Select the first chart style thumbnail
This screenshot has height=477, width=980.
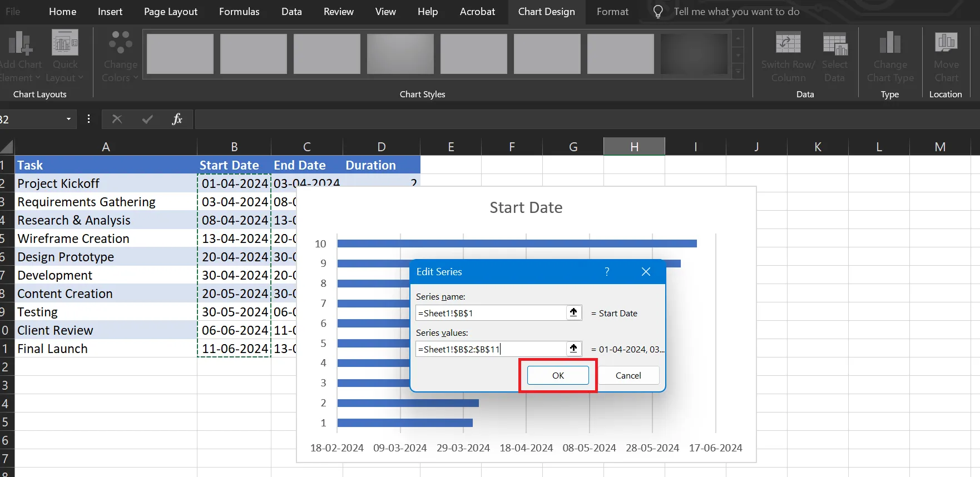180,54
